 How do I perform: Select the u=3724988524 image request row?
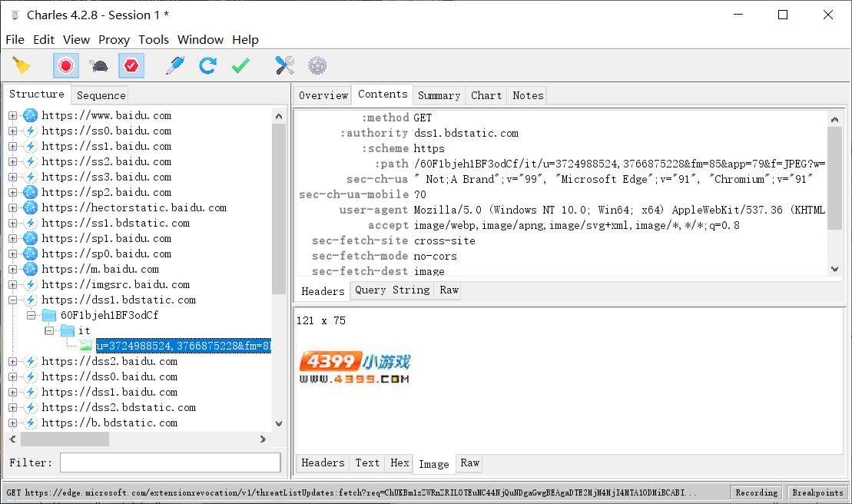pos(183,346)
